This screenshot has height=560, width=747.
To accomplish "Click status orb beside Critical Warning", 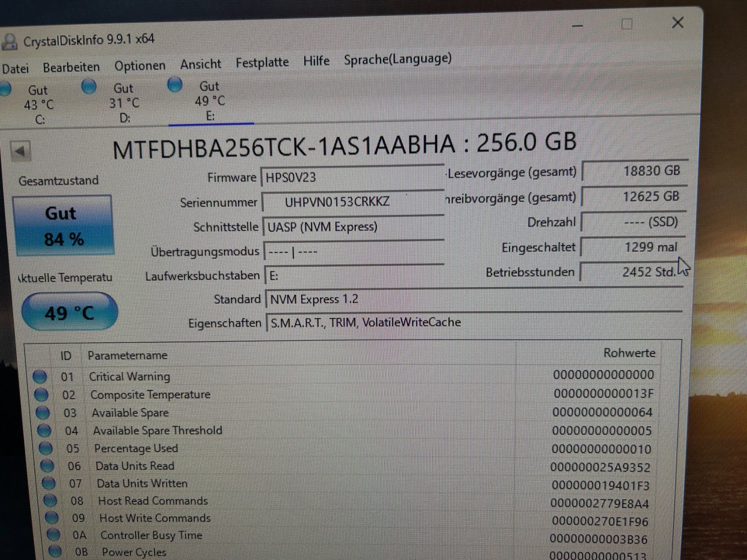I will tap(40, 377).
